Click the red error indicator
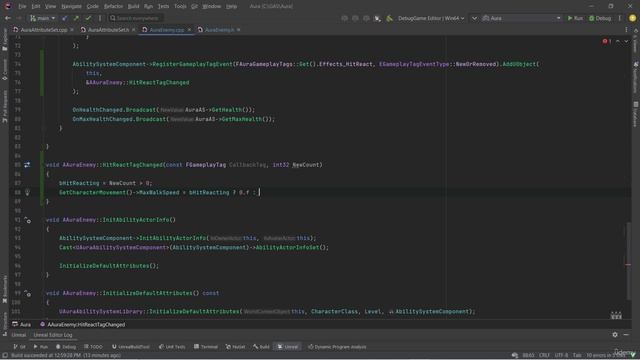The height and width of the screenshot is (360, 640). [607, 41]
